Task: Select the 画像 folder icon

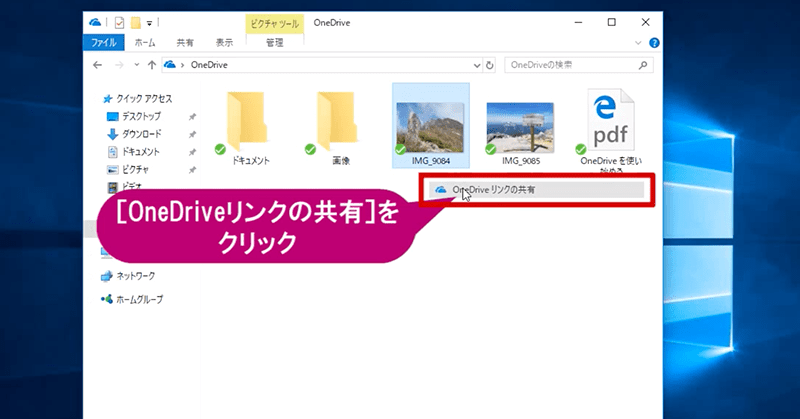Action: tap(336, 121)
